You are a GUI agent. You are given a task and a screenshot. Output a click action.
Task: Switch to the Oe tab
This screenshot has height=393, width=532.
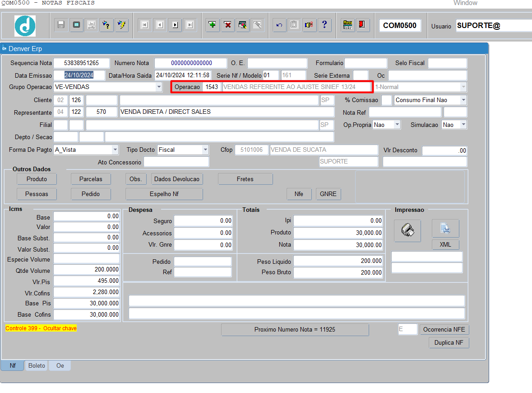[60, 365]
